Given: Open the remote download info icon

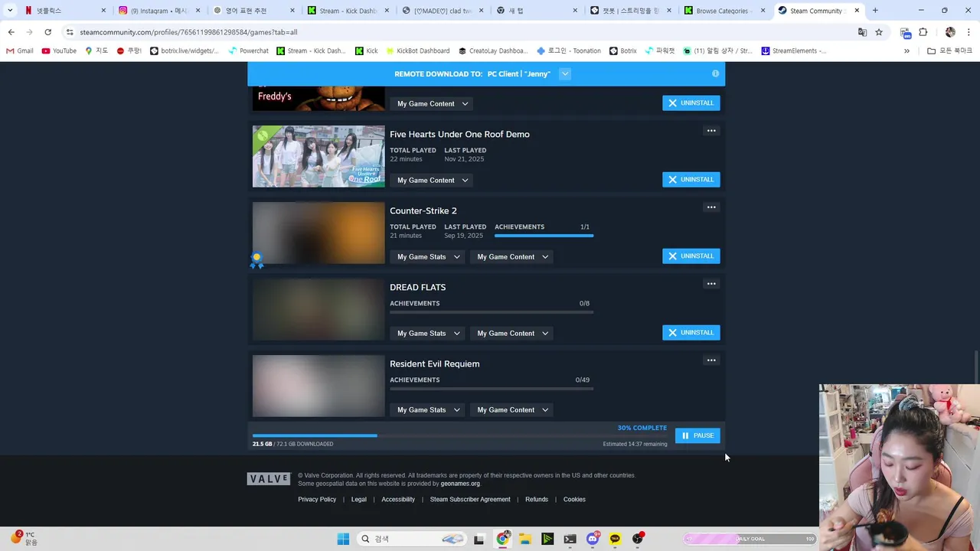Looking at the screenshot, I should 715,73.
